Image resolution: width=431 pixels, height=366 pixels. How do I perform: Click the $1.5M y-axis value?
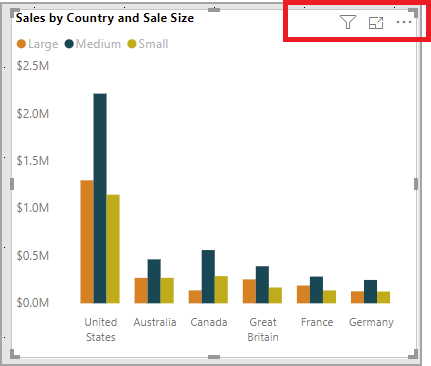pos(33,161)
